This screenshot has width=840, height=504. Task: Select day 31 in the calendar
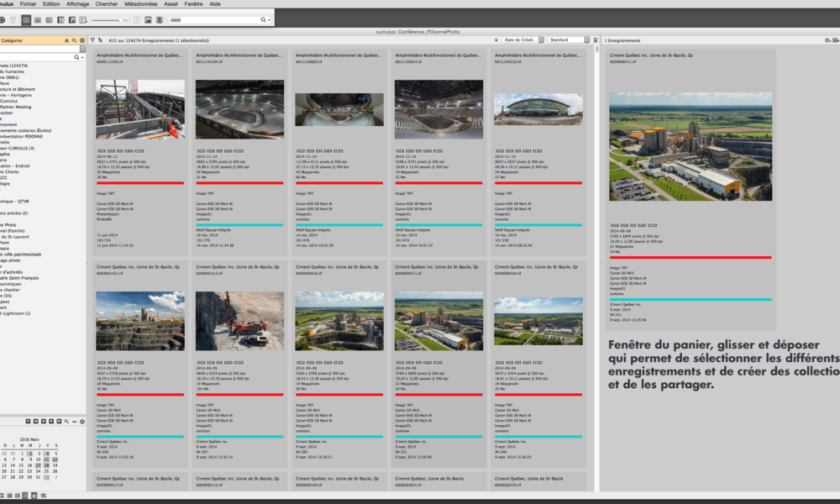point(38,477)
